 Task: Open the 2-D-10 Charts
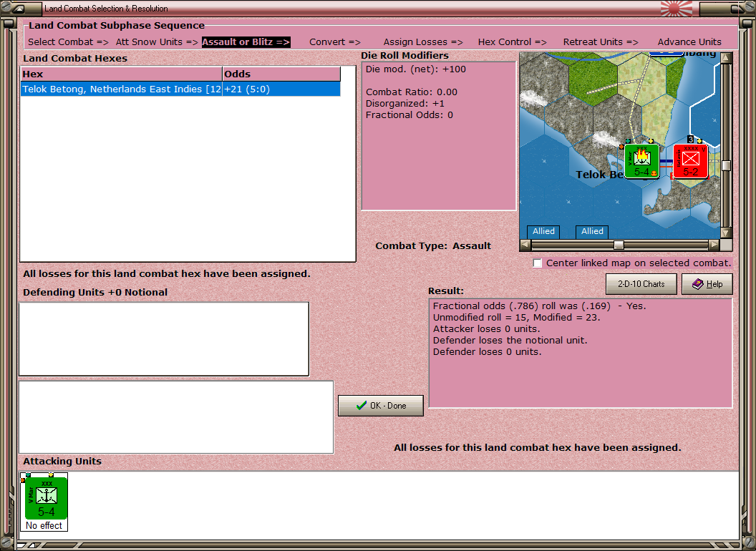tap(641, 284)
